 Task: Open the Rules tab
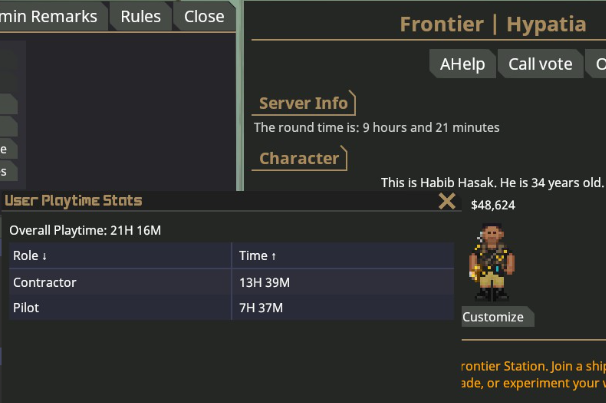click(x=141, y=17)
